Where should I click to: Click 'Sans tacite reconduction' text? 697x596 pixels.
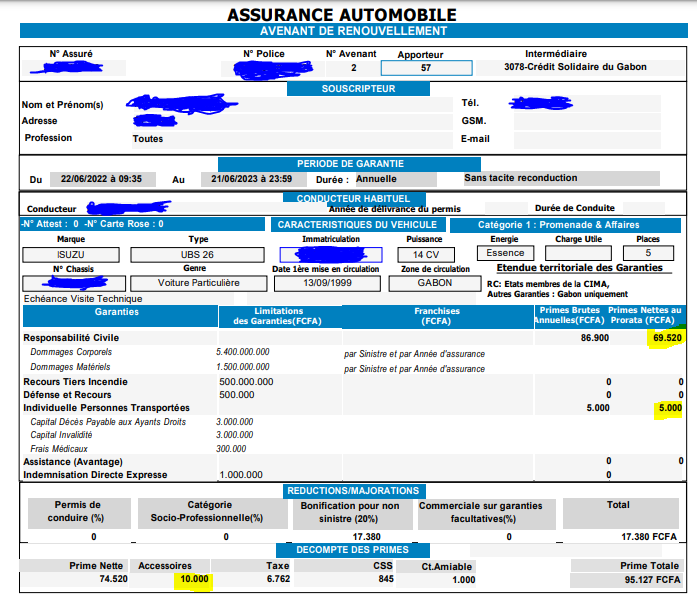click(x=521, y=178)
